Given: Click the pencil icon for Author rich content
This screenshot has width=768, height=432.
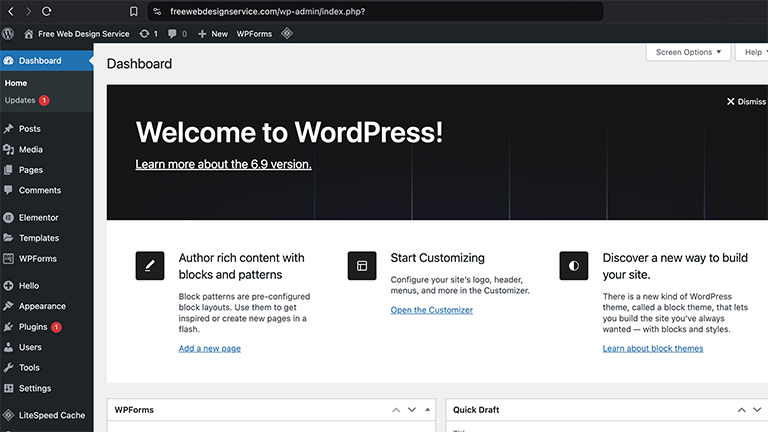Looking at the screenshot, I should [x=150, y=265].
